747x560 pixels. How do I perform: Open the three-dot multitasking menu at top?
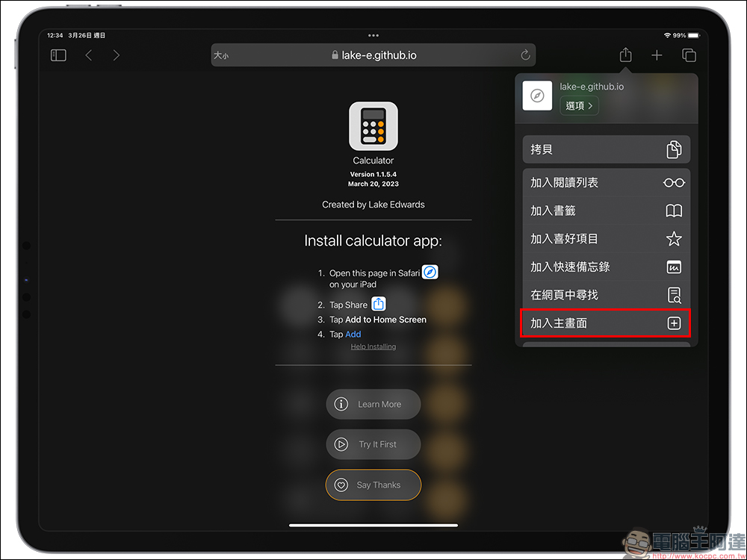tap(373, 35)
